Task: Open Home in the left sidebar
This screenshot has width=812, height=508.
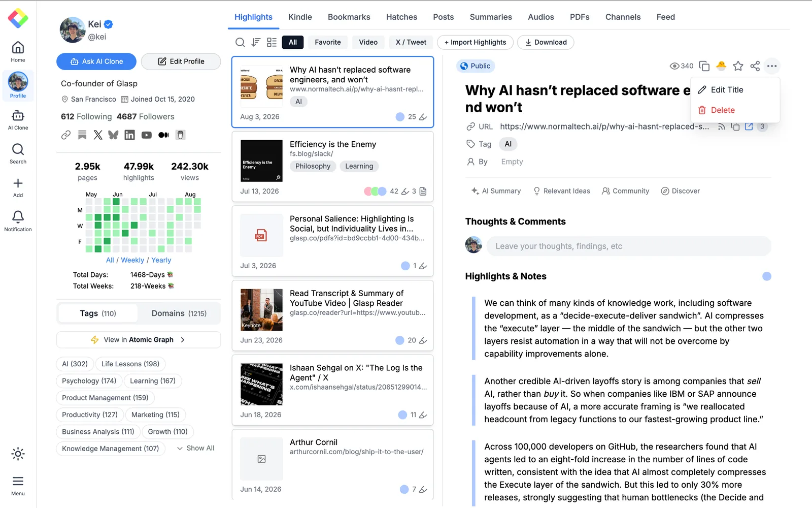Action: click(18, 52)
